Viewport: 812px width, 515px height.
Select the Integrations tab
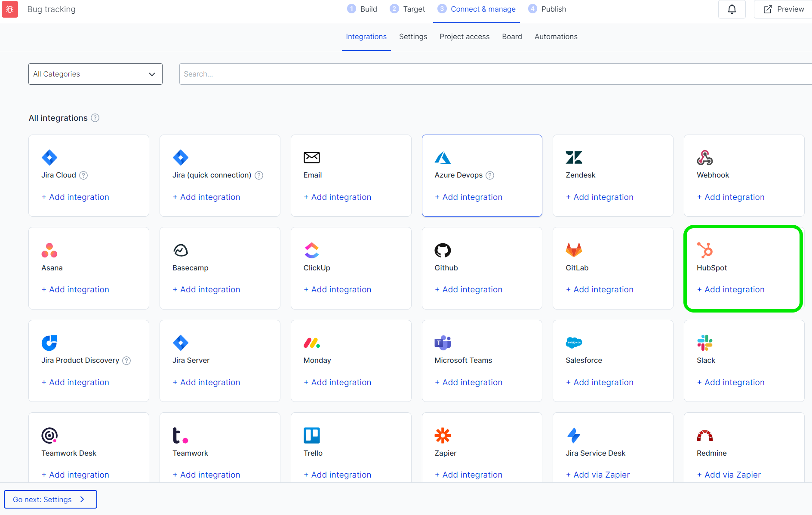(x=366, y=37)
